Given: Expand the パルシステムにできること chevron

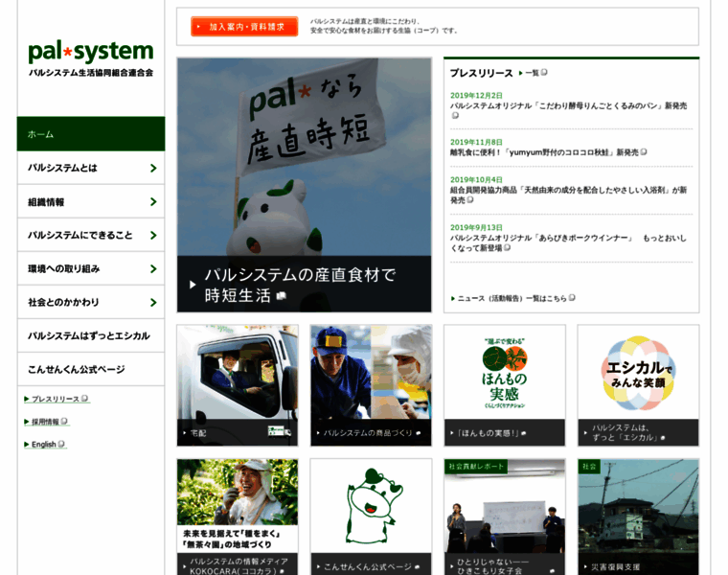Looking at the screenshot, I should point(153,235).
